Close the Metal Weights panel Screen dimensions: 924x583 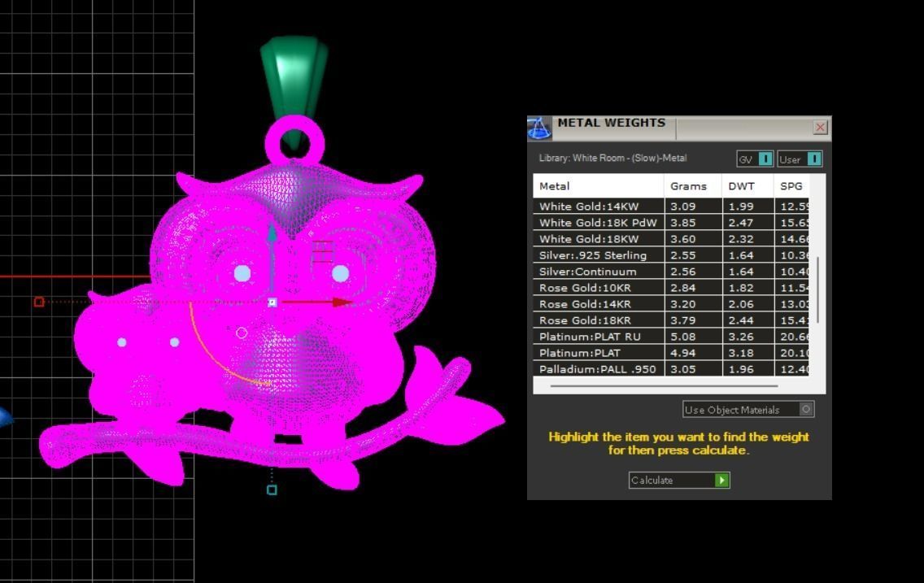(x=820, y=127)
